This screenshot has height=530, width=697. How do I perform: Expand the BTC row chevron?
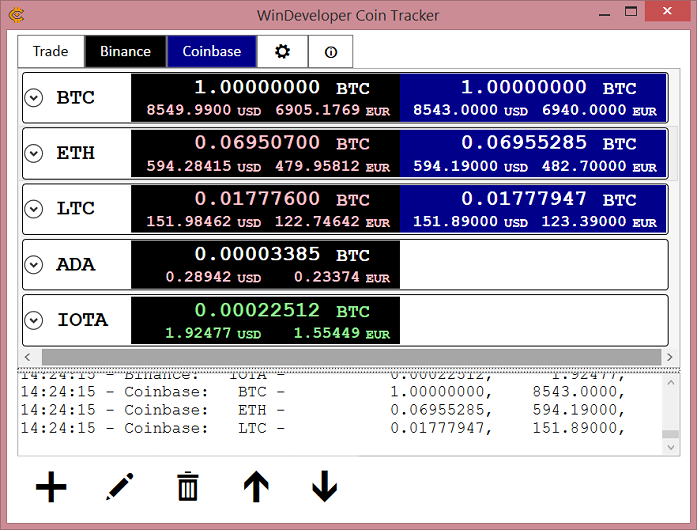click(34, 98)
